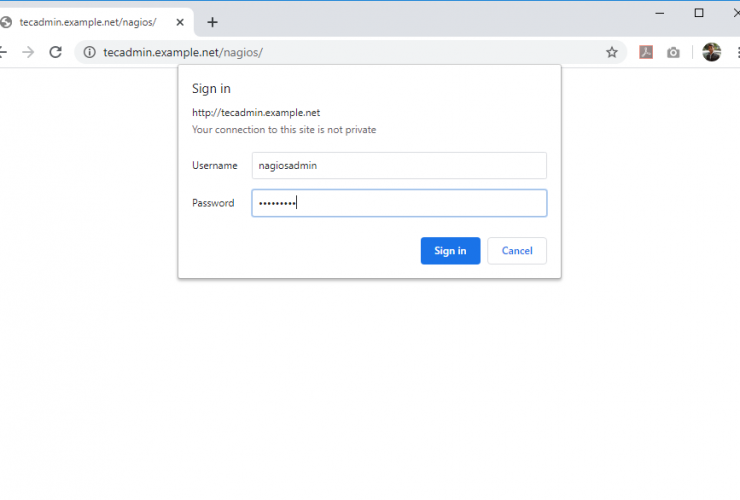Viewport: 740px width, 500px height.
Task: Reload the page with the refresh icon
Action: coord(56,52)
